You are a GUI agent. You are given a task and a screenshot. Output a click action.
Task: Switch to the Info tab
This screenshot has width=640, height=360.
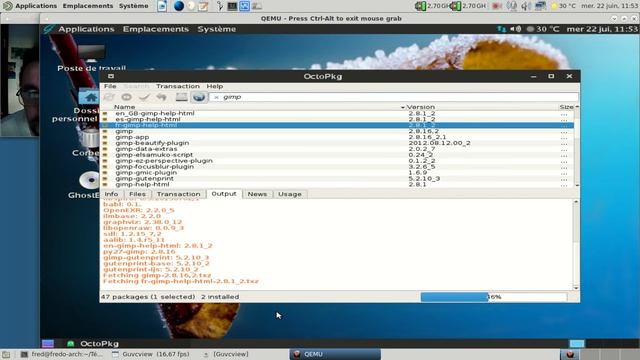pos(111,194)
